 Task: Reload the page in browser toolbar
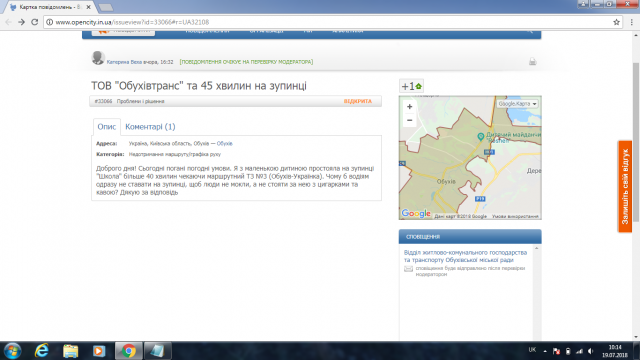(x=35, y=22)
